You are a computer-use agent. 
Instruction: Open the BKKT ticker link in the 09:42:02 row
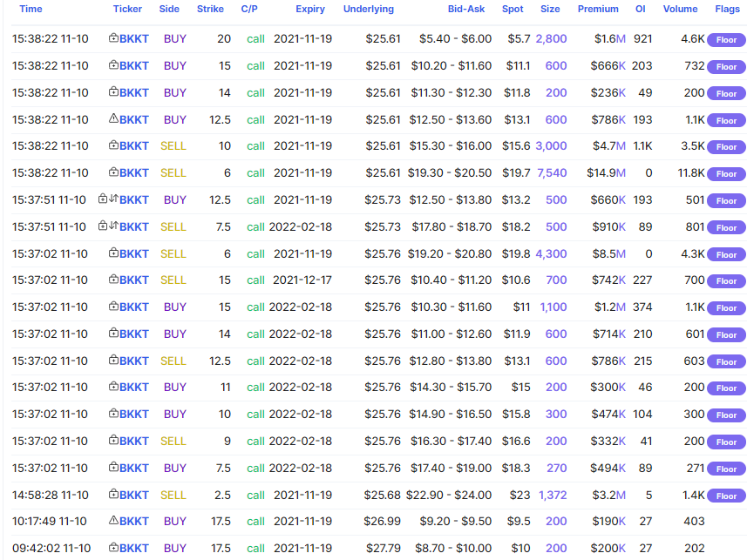(134, 548)
